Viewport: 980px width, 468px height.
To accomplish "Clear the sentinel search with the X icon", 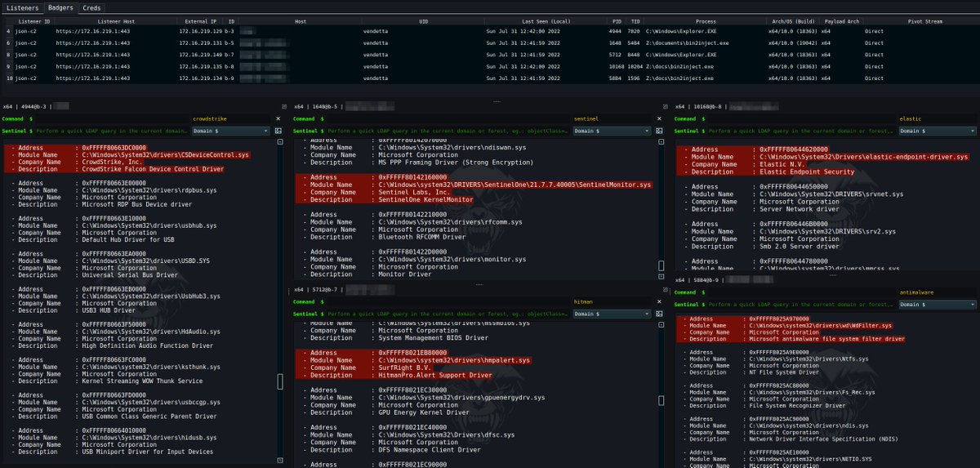I will 659,118.
